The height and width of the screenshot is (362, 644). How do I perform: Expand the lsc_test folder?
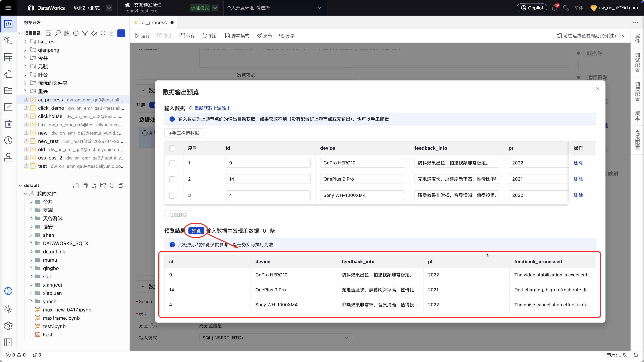point(25,42)
